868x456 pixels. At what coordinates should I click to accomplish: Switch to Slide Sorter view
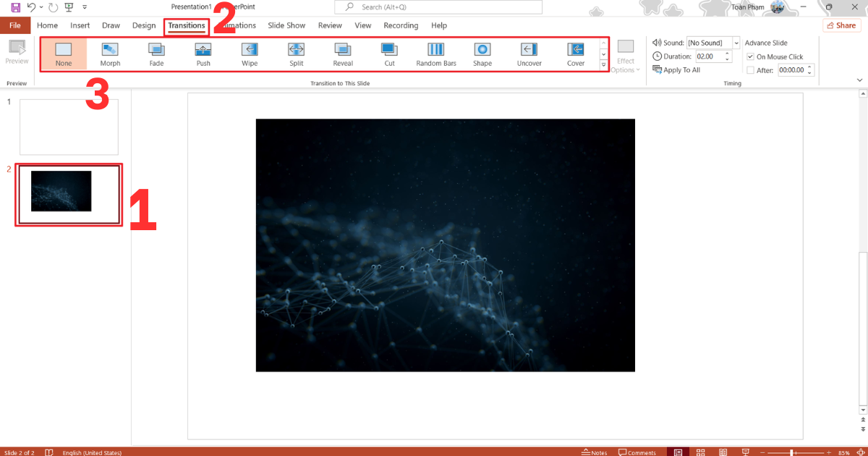pyautogui.click(x=700, y=452)
